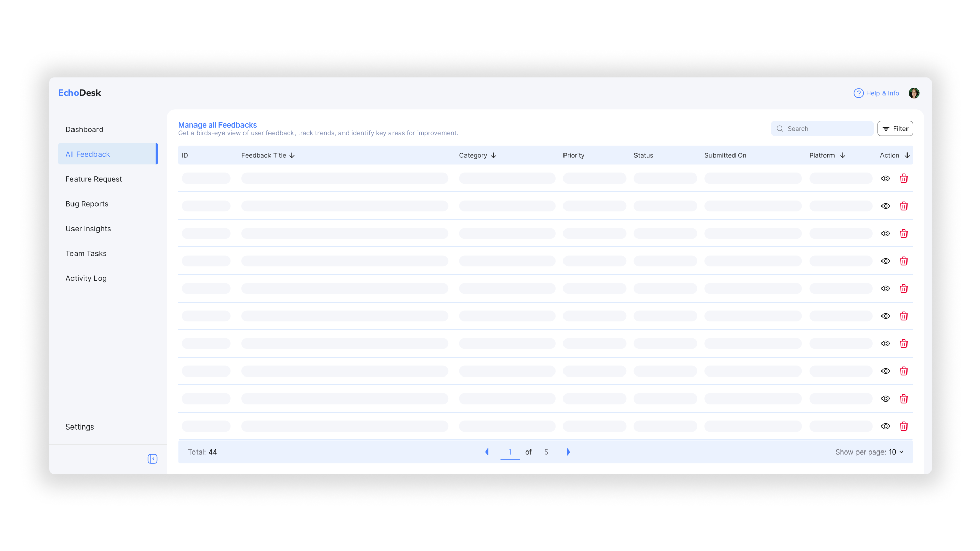
Task: Open Settings from the sidebar
Action: point(80,427)
